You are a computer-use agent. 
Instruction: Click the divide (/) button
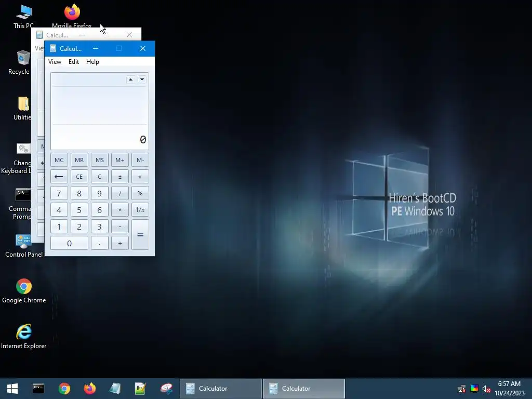coord(120,193)
